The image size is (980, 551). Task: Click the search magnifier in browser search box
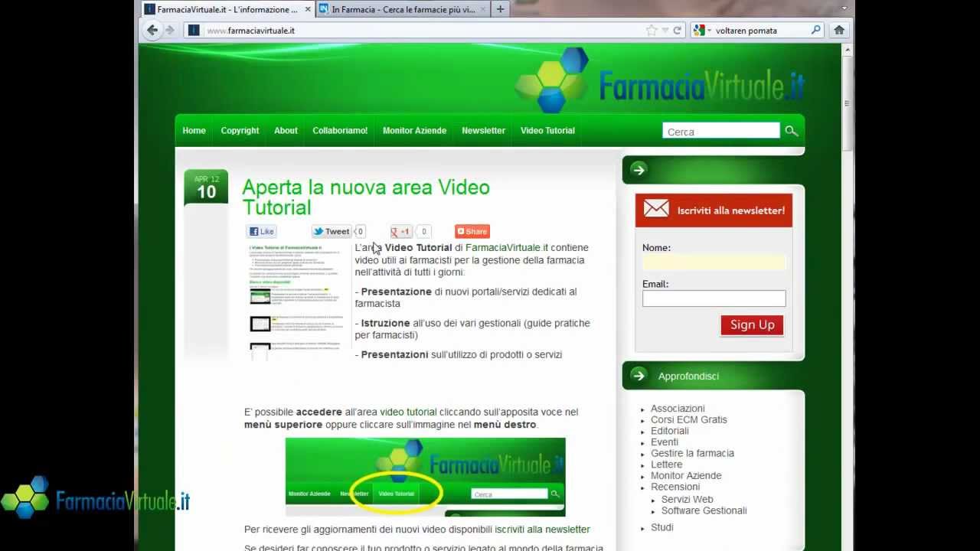pyautogui.click(x=815, y=31)
